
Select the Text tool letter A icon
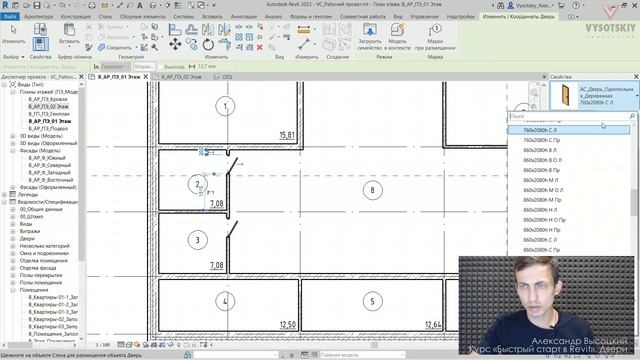pyautogui.click(x=140, y=5)
